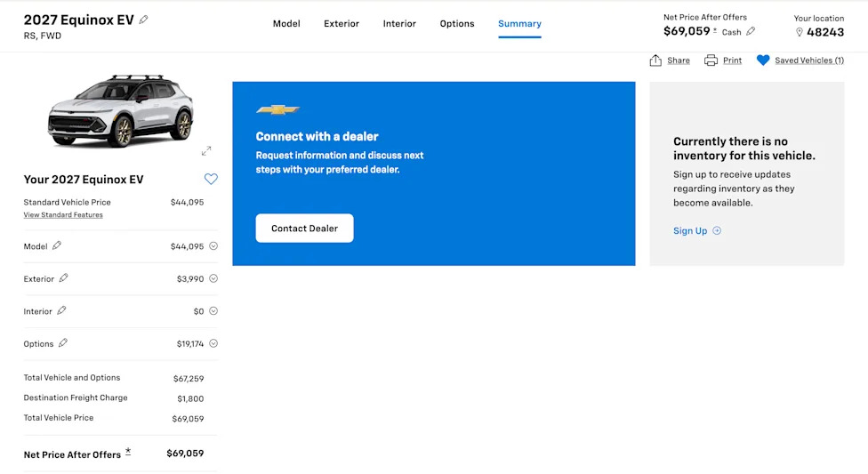This screenshot has width=868, height=474.
Task: Click the Share upload icon
Action: pyautogui.click(x=655, y=60)
